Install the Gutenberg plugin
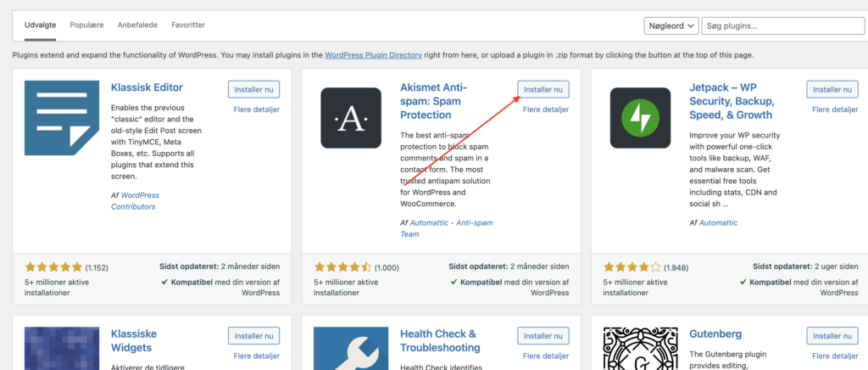 point(832,336)
